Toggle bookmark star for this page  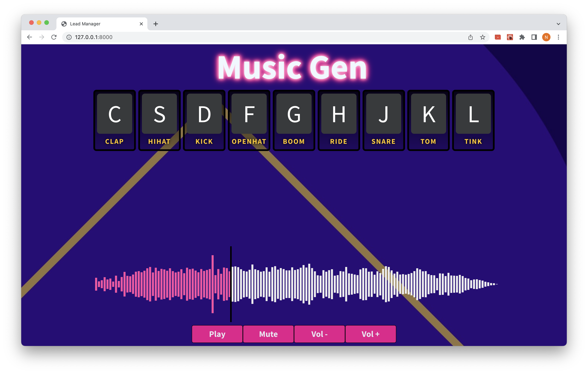482,37
